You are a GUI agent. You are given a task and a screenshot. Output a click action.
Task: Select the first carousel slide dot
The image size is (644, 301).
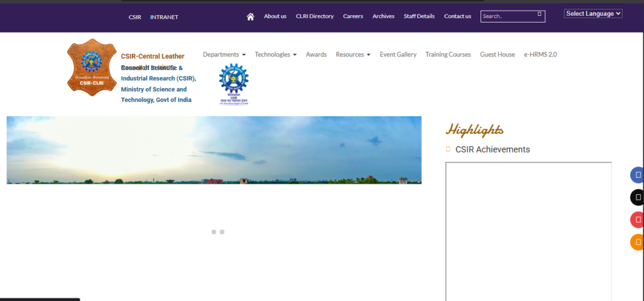(x=214, y=232)
